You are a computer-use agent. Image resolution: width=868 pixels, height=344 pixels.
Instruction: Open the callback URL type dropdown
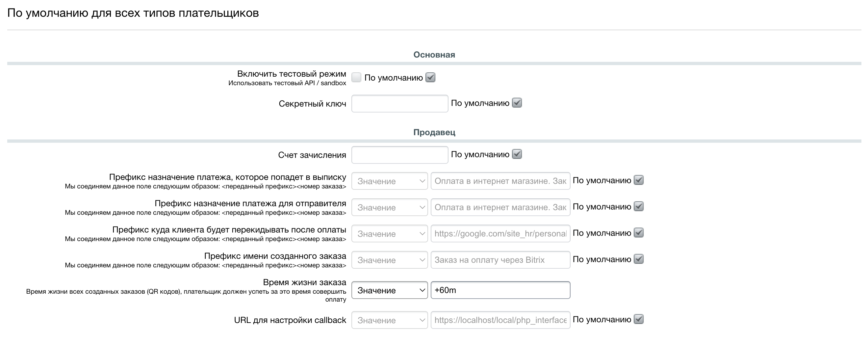[x=390, y=320]
